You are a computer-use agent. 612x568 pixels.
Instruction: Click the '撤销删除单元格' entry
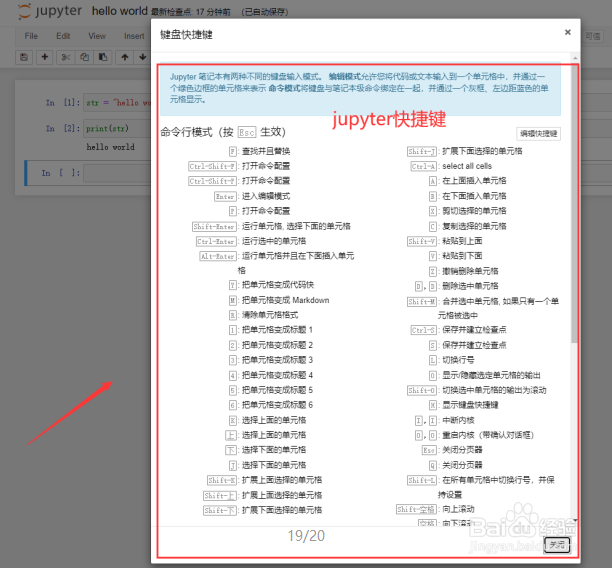464,271
